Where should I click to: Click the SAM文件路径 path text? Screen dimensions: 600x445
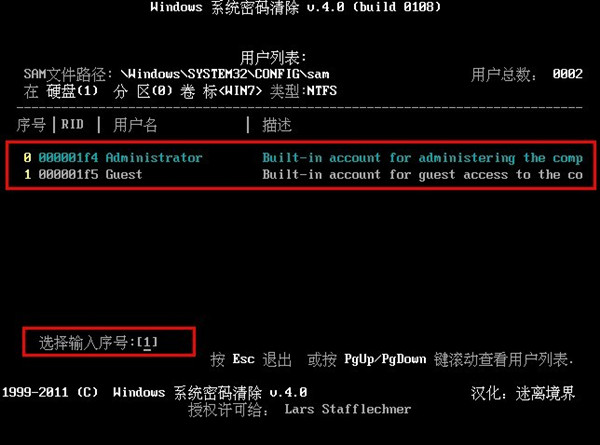coord(176,74)
